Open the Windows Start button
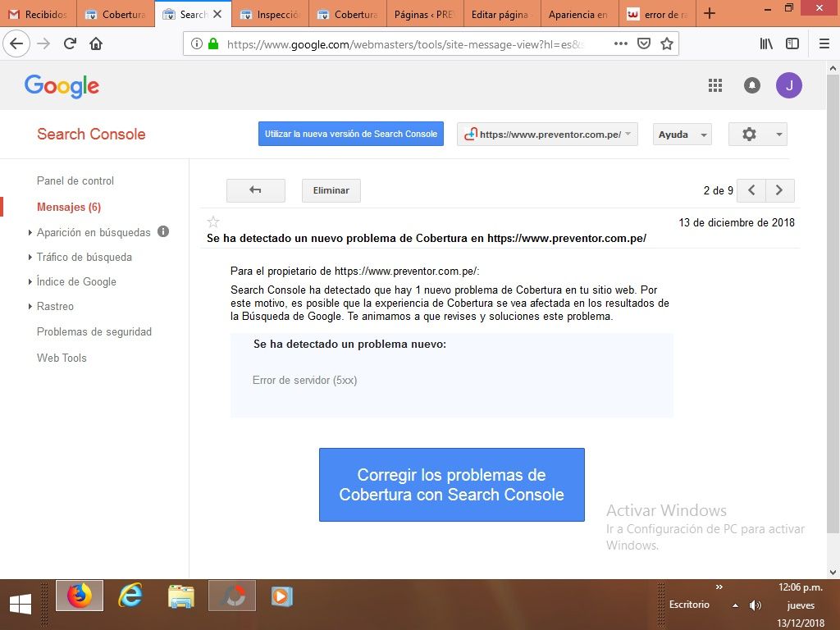Image resolution: width=840 pixels, height=630 pixels. tap(21, 605)
